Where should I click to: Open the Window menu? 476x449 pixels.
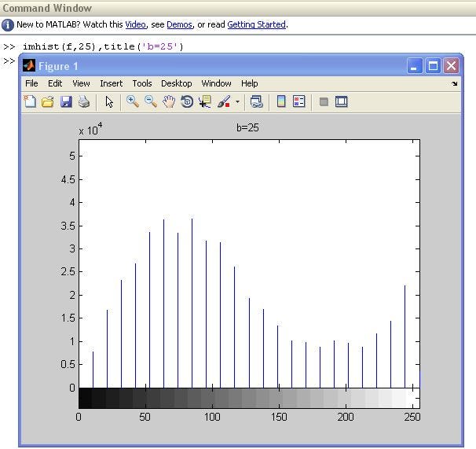pyautogui.click(x=217, y=83)
